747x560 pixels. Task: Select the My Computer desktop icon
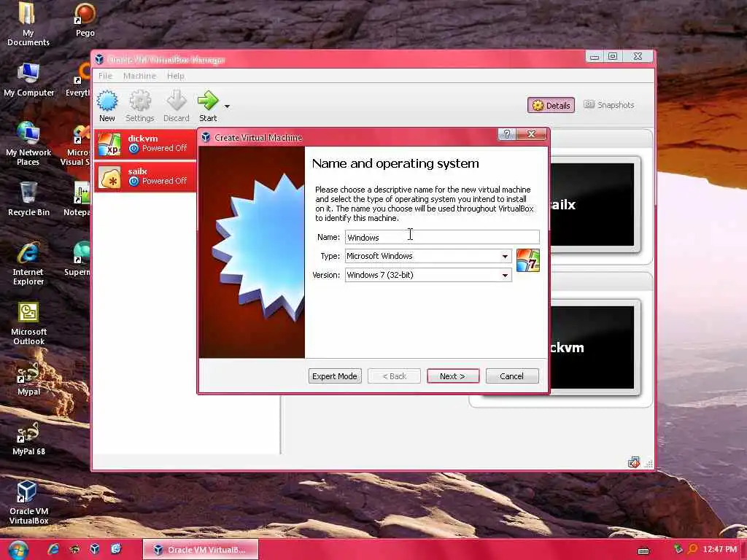click(28, 80)
